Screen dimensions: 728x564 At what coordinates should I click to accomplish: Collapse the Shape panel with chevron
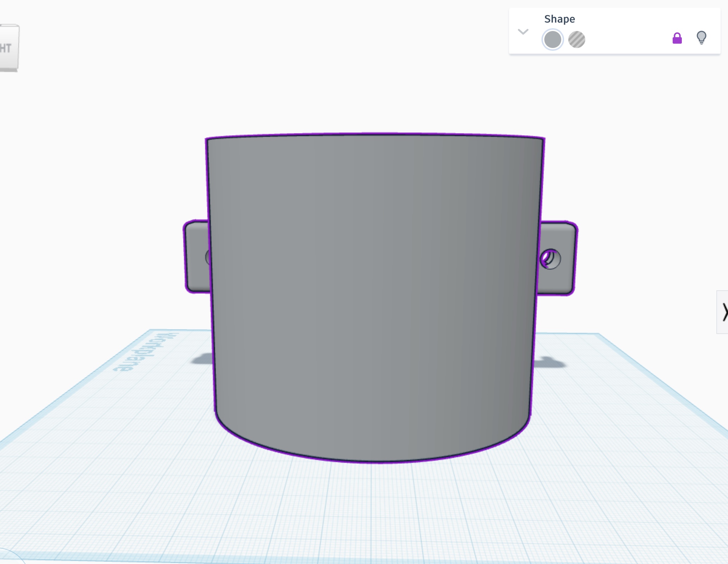click(x=523, y=32)
